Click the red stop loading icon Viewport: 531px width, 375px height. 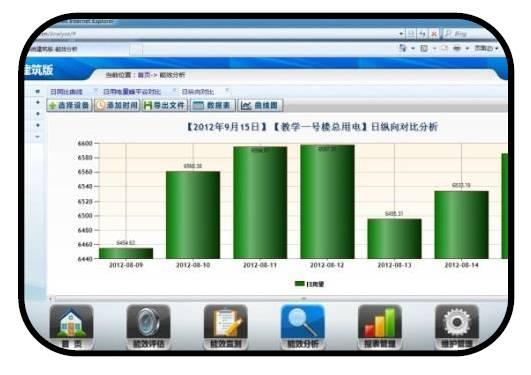pyautogui.click(x=433, y=34)
